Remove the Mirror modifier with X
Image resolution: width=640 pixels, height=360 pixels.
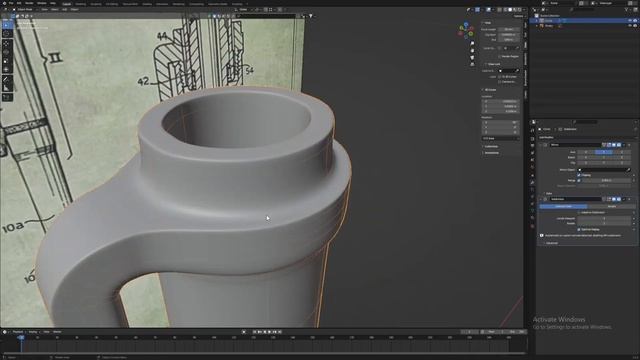629,145
